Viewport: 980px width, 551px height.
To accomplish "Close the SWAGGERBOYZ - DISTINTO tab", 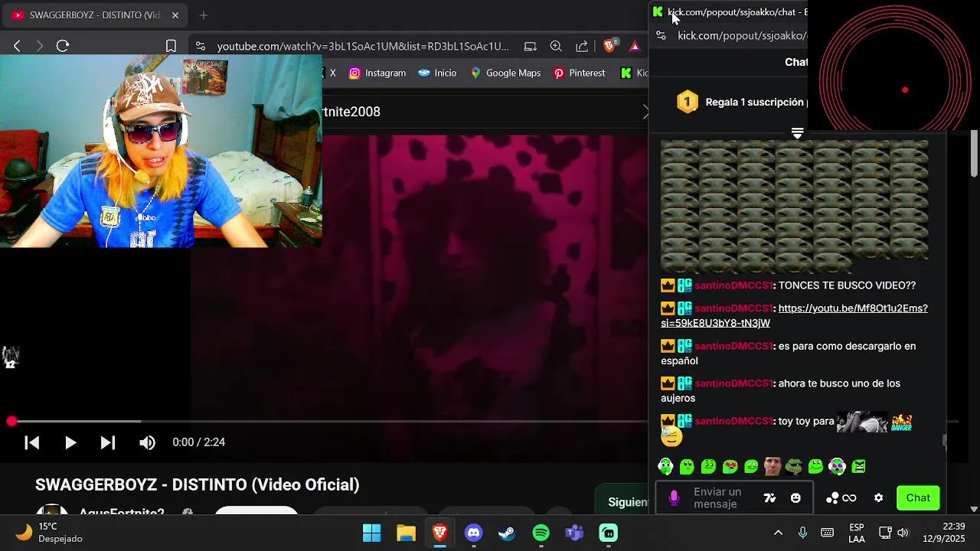I will 175,15.
